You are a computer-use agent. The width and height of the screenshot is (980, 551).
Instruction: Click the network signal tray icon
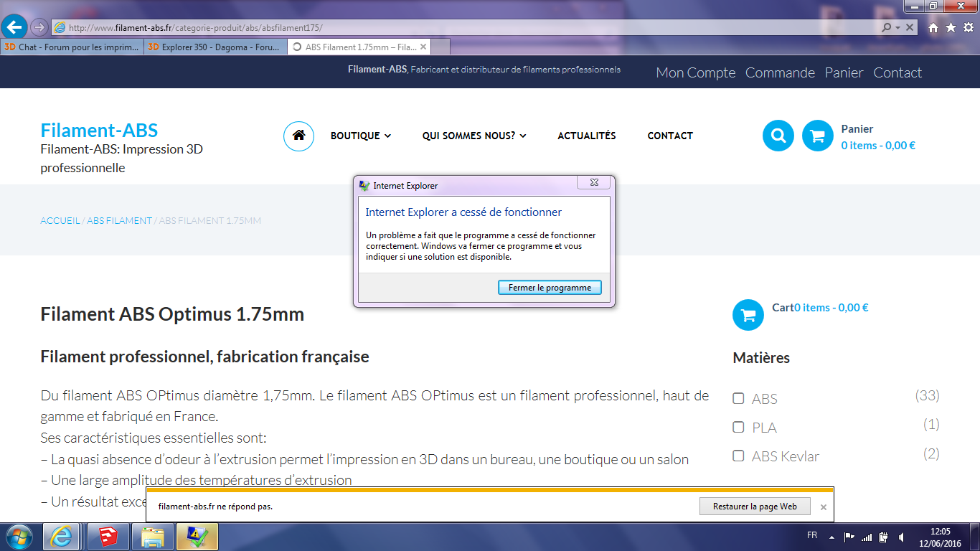tap(867, 537)
